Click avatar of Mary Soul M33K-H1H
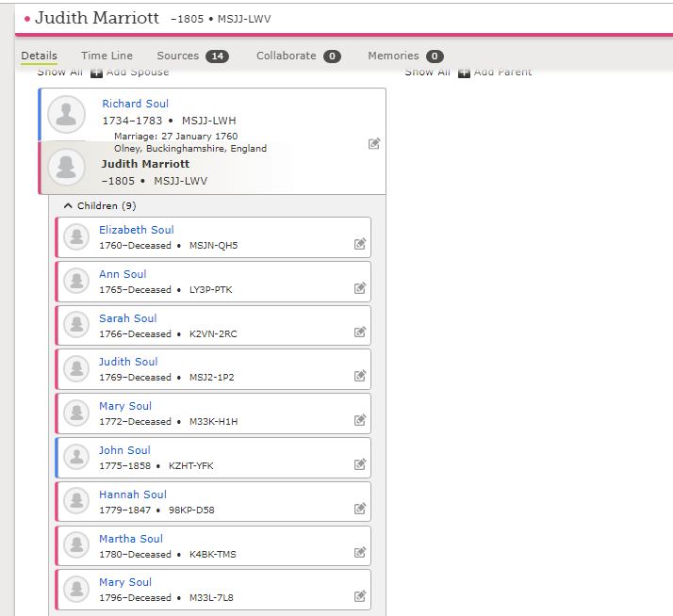Image resolution: width=673 pixels, height=616 pixels. coord(76,413)
